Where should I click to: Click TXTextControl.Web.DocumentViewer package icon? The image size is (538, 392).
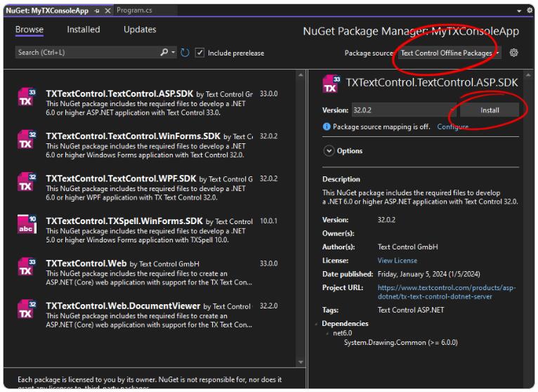(x=27, y=310)
